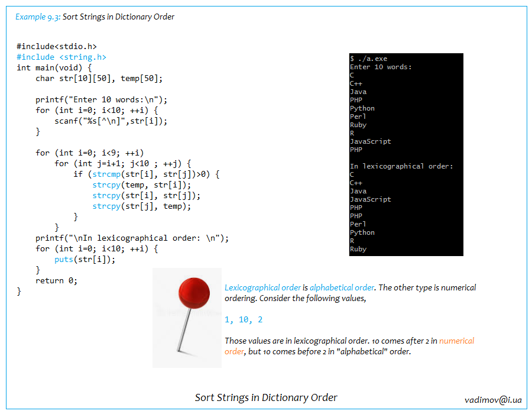This screenshot has height=414, width=532.
Task: Click the orange 'numerical' text
Action: tap(457, 341)
